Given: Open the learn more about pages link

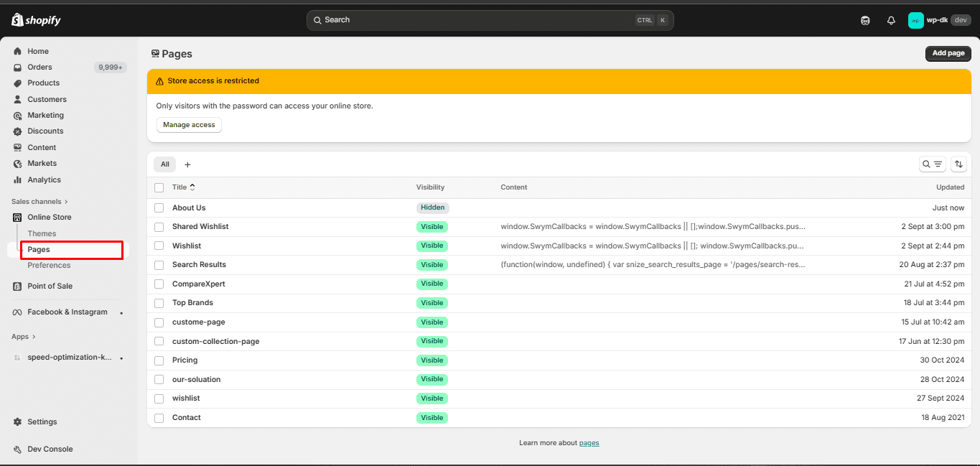Looking at the screenshot, I should pos(589,443).
